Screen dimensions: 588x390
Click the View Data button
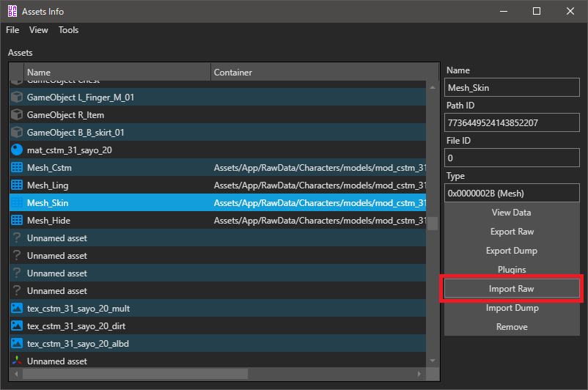(x=512, y=213)
